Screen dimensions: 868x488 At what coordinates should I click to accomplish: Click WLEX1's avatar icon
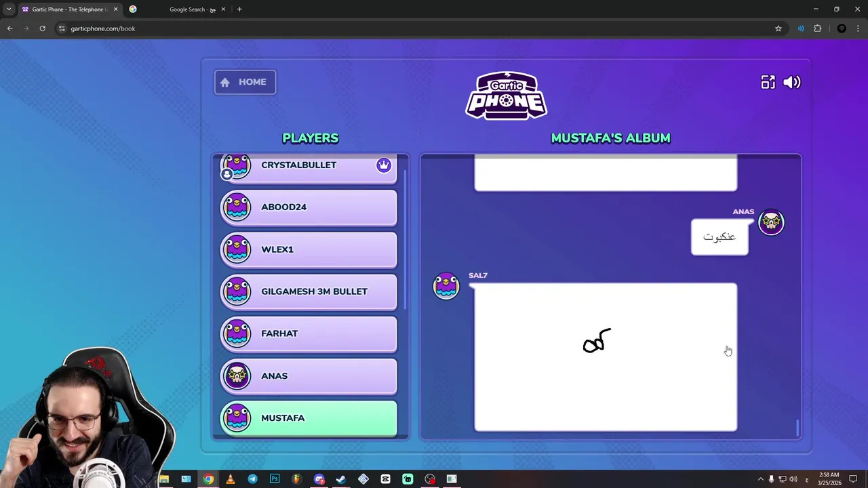[237, 249]
